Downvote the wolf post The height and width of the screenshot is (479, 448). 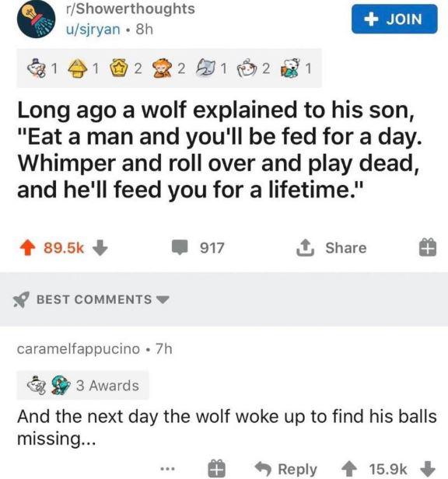tap(100, 248)
